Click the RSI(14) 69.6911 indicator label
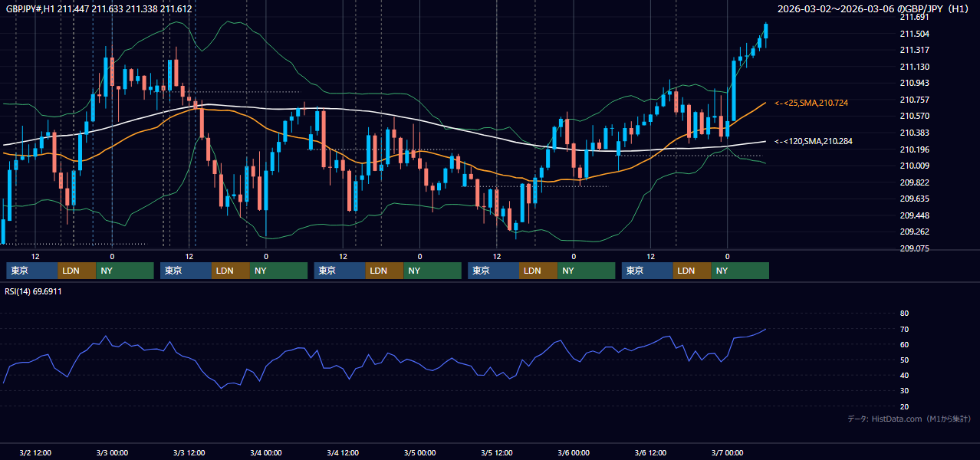Image resolution: width=980 pixels, height=460 pixels. 33,291
